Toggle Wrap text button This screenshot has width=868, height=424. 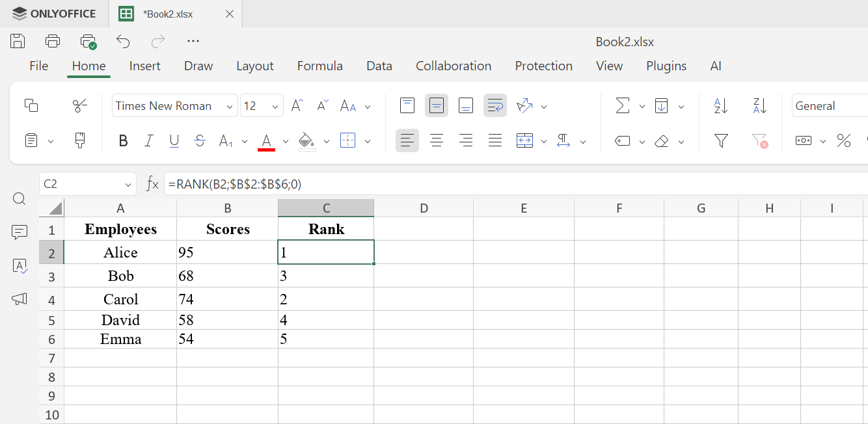click(495, 106)
